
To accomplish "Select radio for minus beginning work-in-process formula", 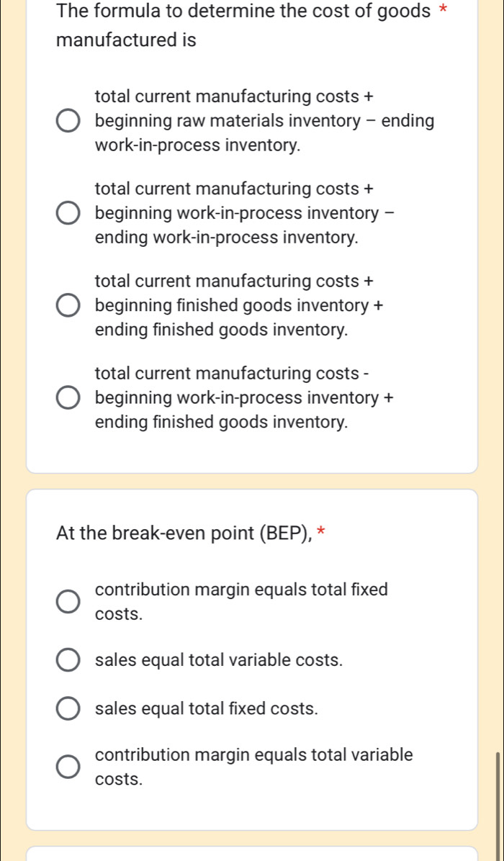I will [x=68, y=397].
